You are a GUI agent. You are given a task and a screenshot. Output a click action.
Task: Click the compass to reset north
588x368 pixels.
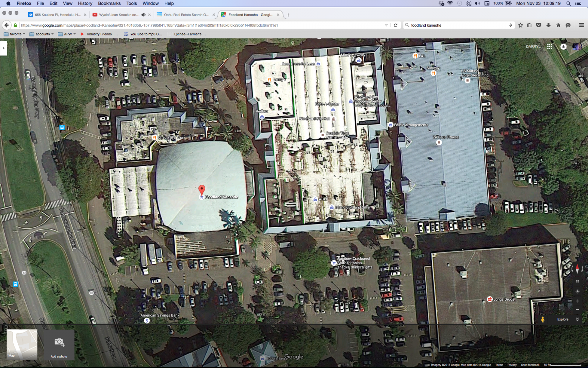pyautogui.click(x=577, y=269)
